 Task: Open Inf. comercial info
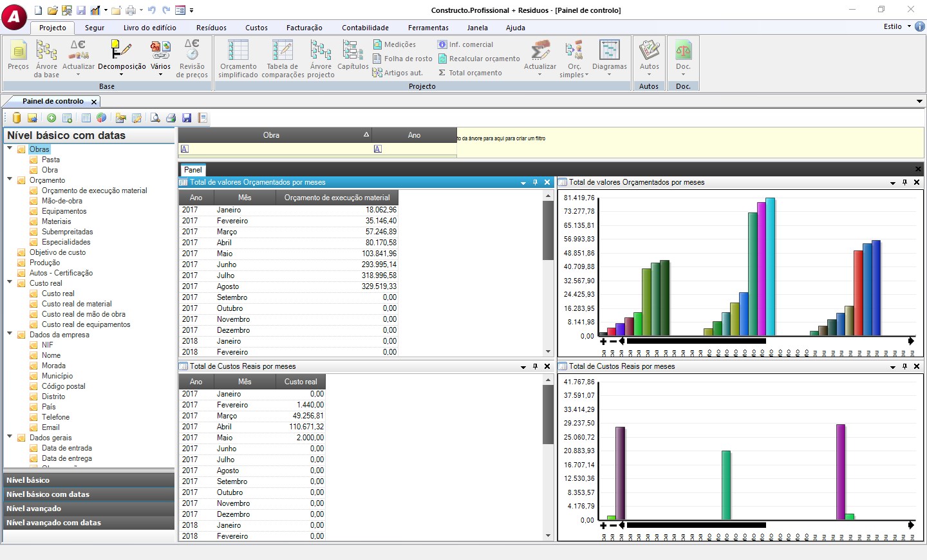pos(465,44)
